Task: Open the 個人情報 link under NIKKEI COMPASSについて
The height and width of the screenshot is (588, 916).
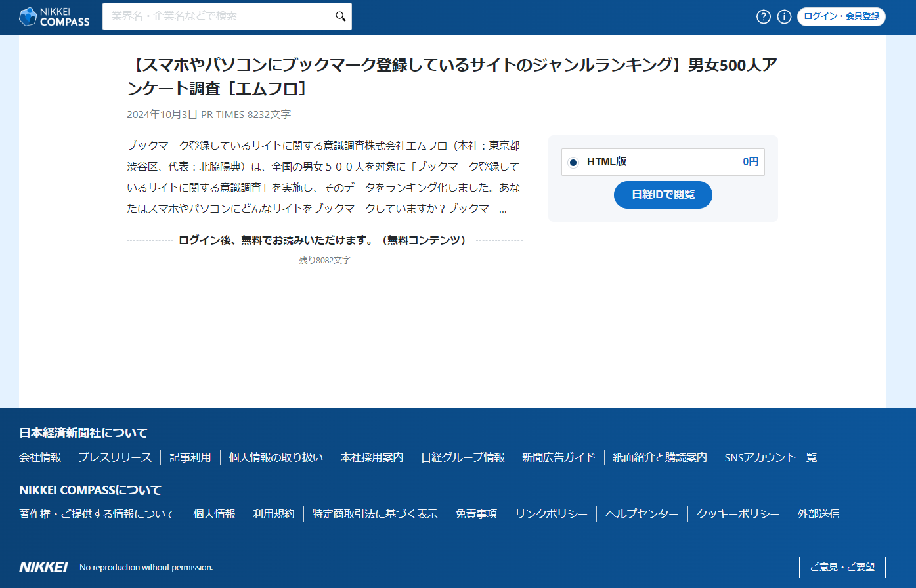Action: pyautogui.click(x=215, y=514)
